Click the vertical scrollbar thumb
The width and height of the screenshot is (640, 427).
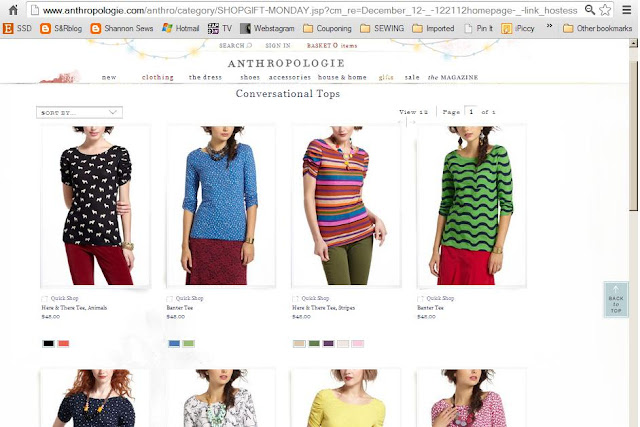(x=633, y=135)
